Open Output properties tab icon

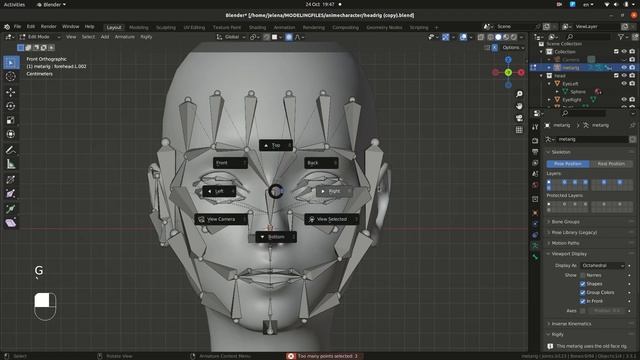(535, 152)
